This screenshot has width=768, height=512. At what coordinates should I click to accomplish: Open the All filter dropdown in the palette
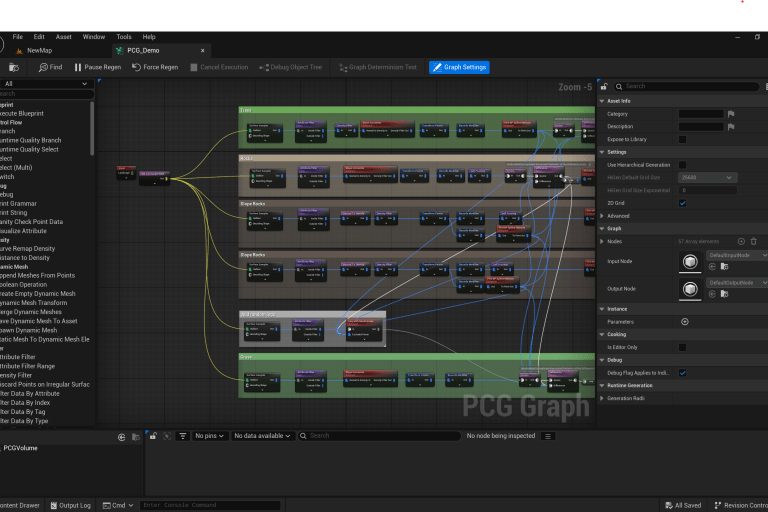[46, 84]
